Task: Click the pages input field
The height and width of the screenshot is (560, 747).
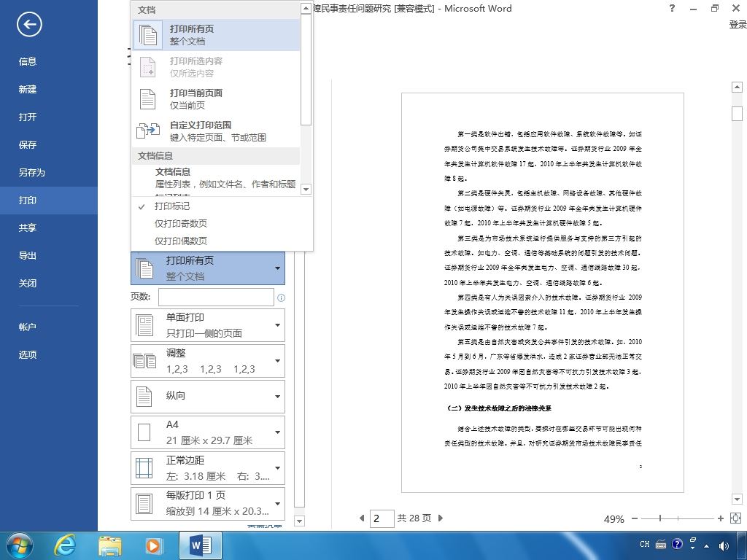Action: click(216, 297)
